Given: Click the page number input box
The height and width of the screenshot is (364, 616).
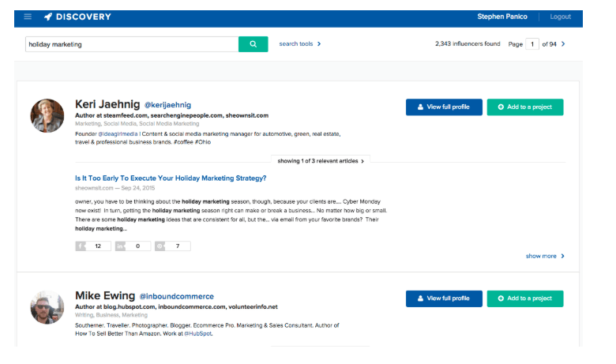Looking at the screenshot, I should pyautogui.click(x=532, y=44).
